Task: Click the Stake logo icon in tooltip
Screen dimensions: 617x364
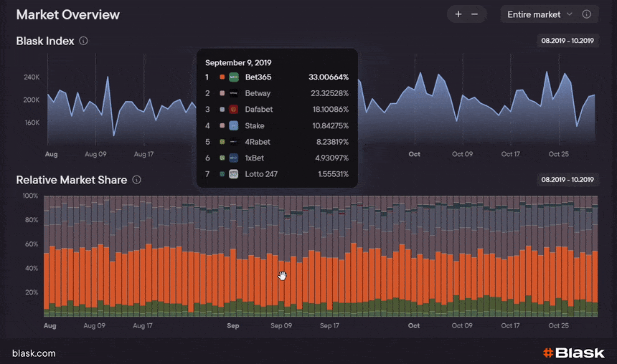Action: [234, 125]
